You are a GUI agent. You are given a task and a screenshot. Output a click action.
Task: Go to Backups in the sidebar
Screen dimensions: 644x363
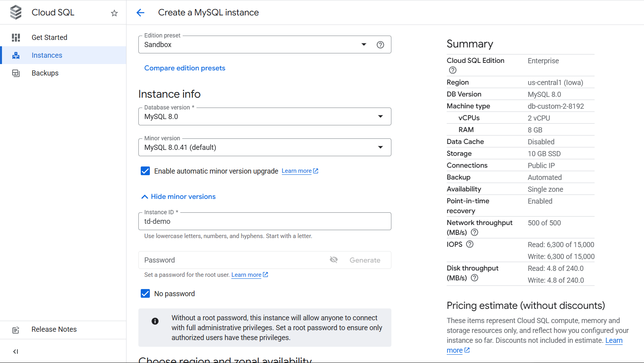tap(45, 73)
